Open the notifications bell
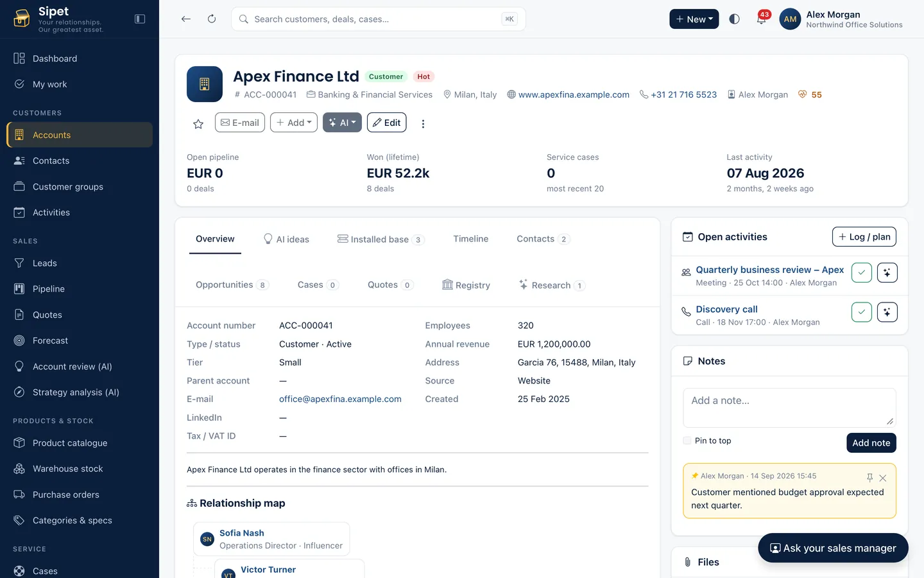The image size is (924, 578). pos(761,19)
